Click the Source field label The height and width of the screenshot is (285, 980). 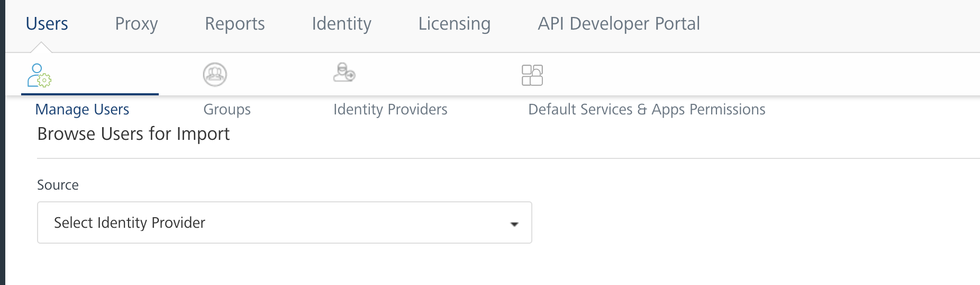pyautogui.click(x=58, y=185)
